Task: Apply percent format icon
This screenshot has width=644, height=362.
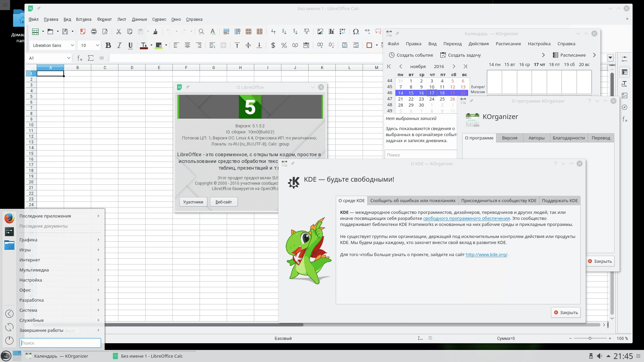Action: pos(284,45)
